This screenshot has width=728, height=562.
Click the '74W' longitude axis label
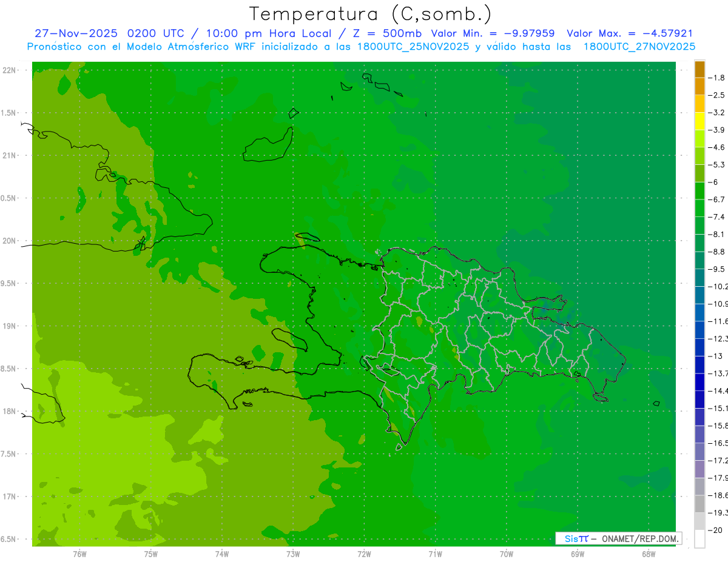click(x=221, y=554)
